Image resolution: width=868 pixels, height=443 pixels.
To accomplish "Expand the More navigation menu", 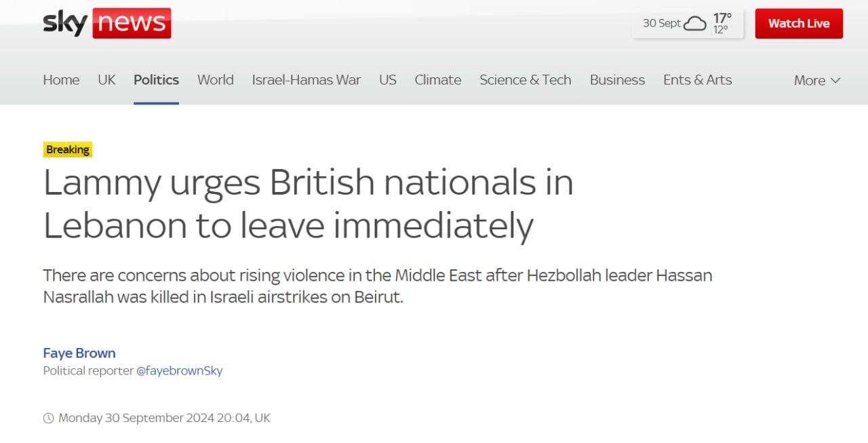I will [816, 80].
